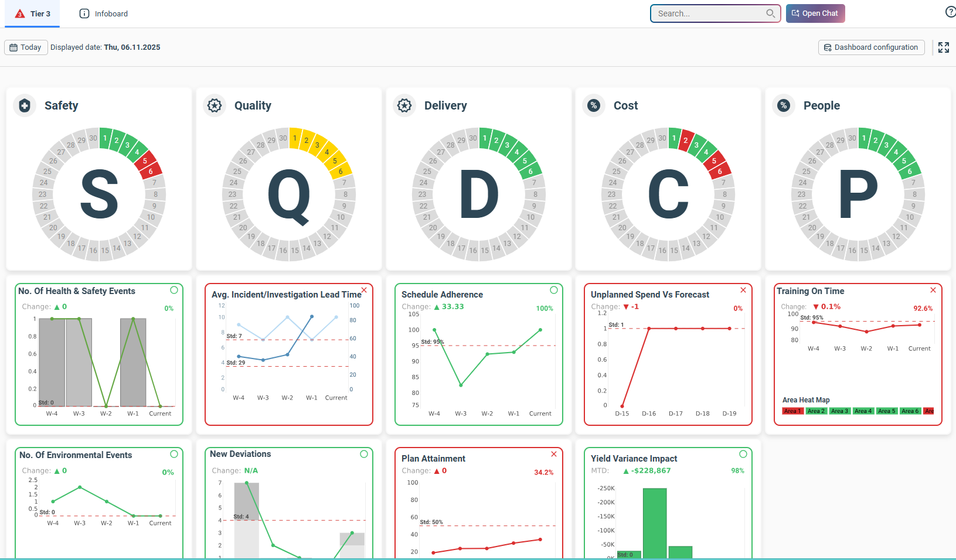Open the Dashboard configuration dialog
Image resolution: width=956 pixels, height=560 pixels.
coord(871,47)
